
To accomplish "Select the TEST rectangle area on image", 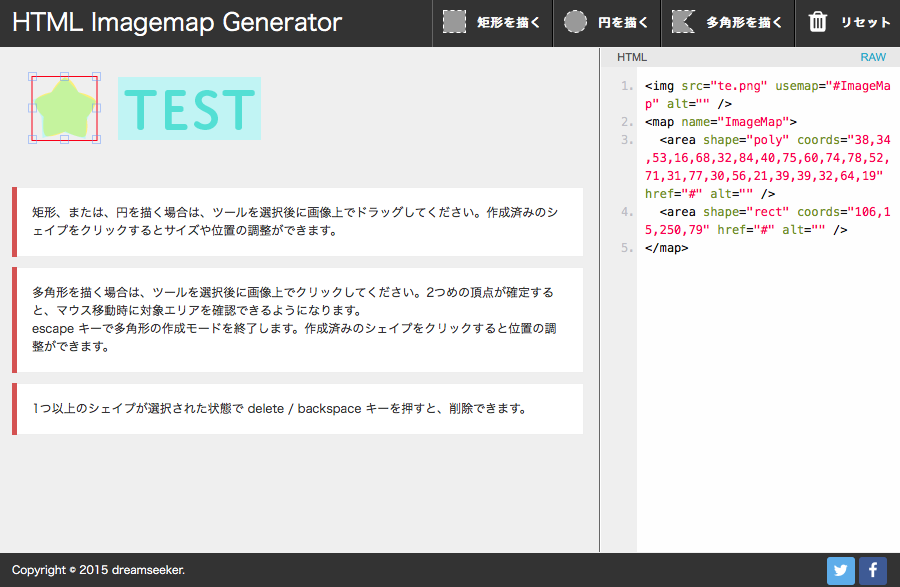I will coord(189,108).
